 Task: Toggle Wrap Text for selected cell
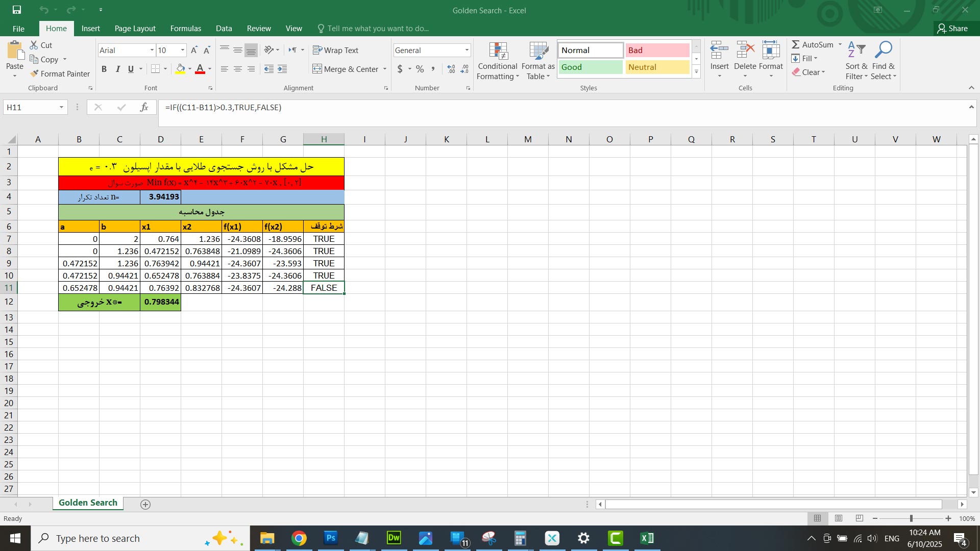tap(335, 50)
